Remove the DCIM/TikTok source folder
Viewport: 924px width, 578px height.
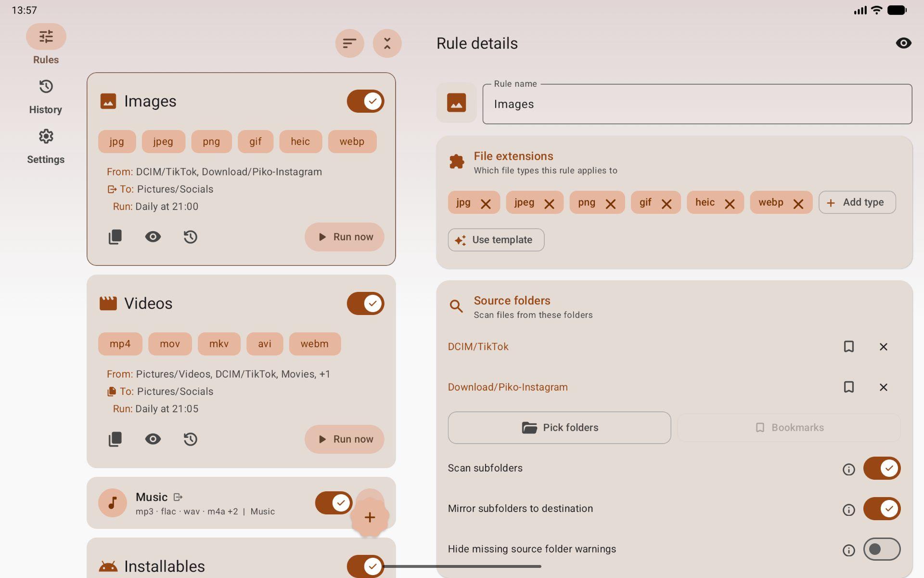tap(883, 347)
